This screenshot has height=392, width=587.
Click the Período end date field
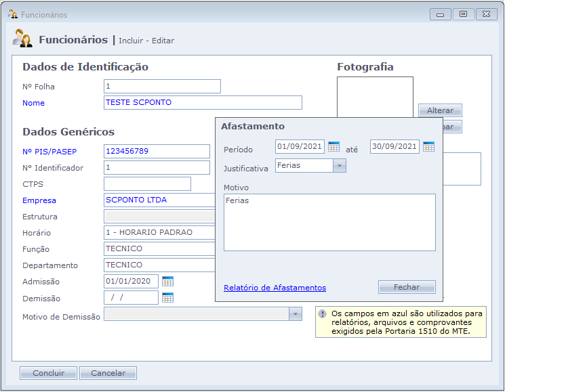(394, 147)
